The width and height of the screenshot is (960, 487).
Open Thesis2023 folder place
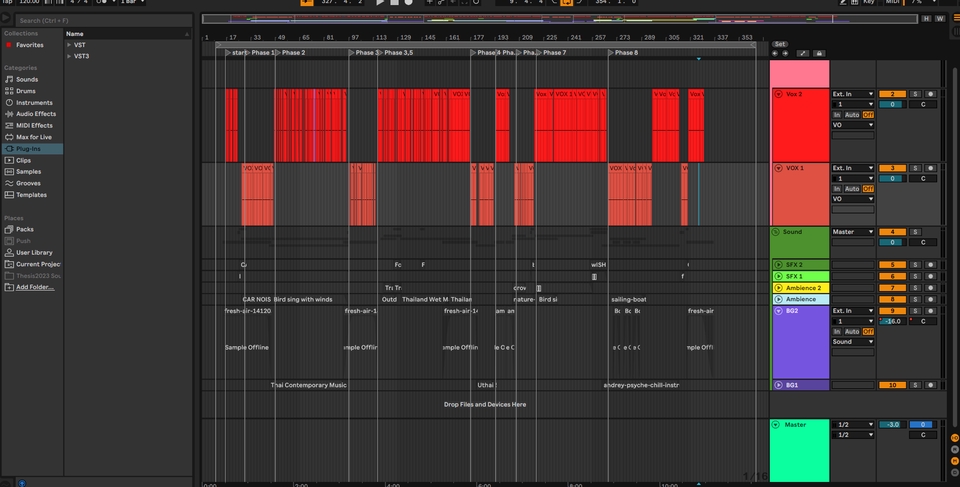point(38,276)
